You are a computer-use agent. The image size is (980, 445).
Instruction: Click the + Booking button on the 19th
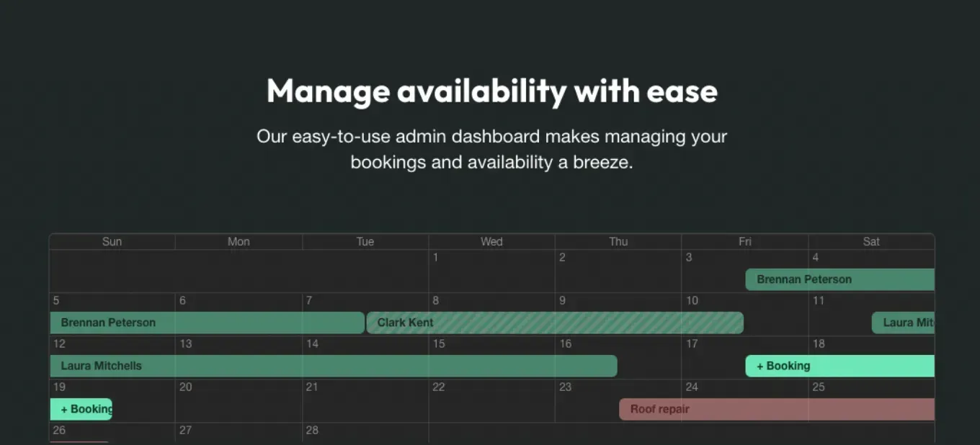pos(81,409)
